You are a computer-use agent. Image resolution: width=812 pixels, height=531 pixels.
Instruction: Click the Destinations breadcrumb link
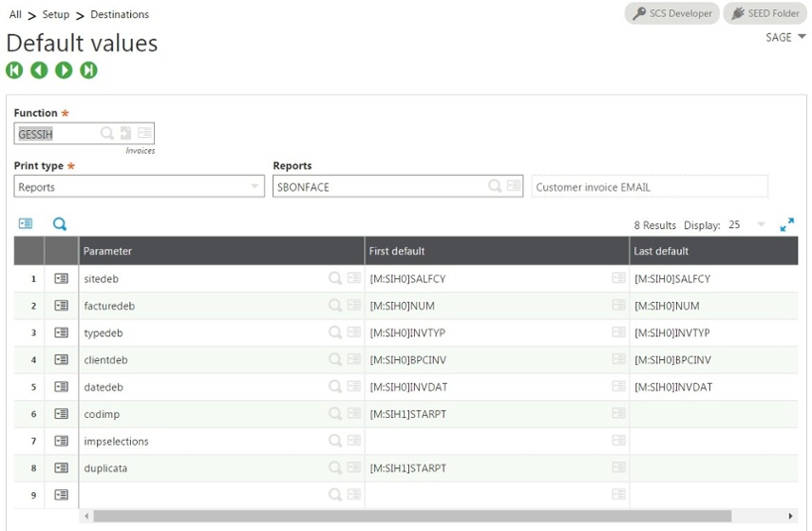pos(120,15)
